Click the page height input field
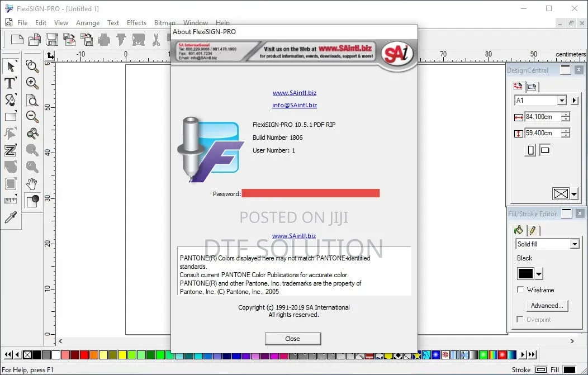The height and width of the screenshot is (375, 588). [x=543, y=133]
